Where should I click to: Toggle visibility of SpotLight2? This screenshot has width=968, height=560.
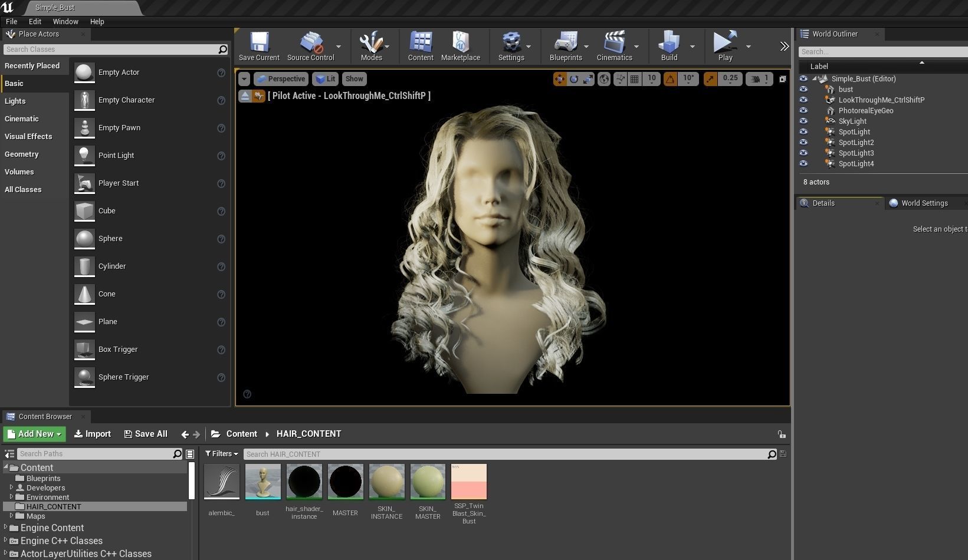click(x=803, y=143)
